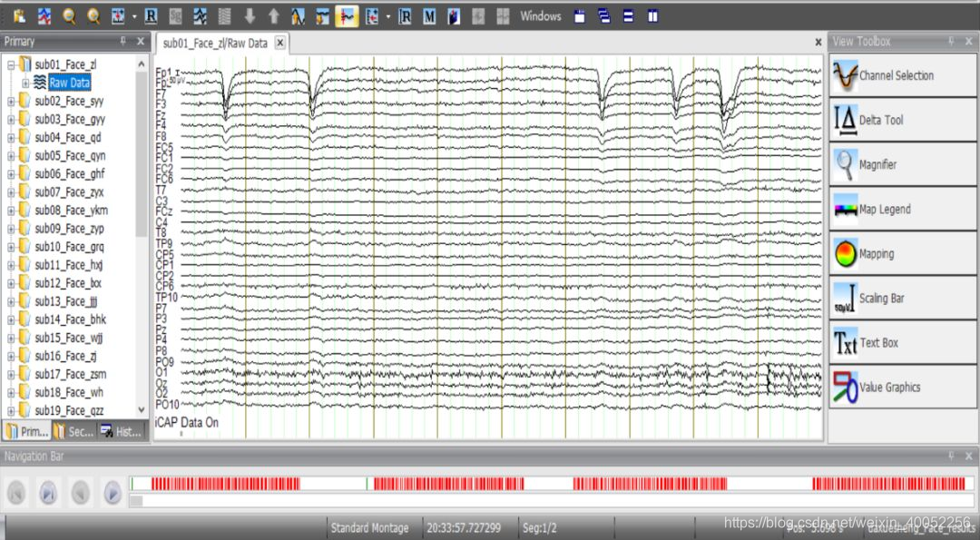Click the marker navigation icon with red arrow
Viewport: 980px width, 540px height.
pos(371,16)
